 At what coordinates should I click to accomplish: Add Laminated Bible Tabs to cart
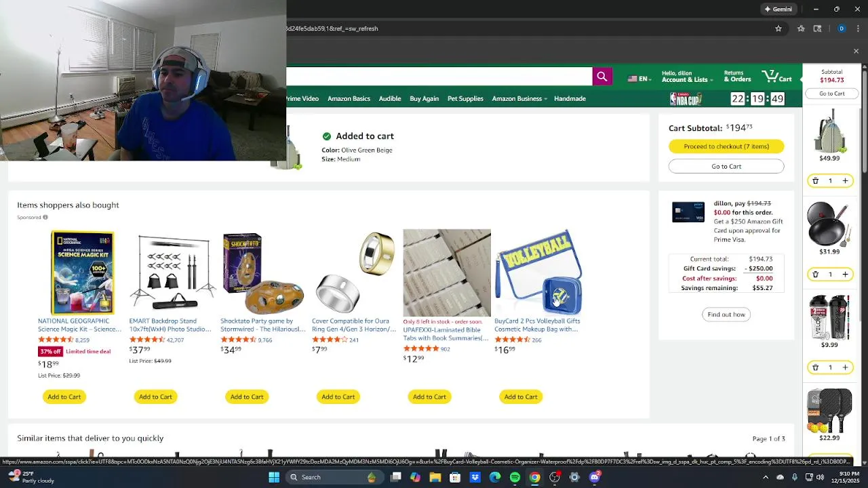429,396
